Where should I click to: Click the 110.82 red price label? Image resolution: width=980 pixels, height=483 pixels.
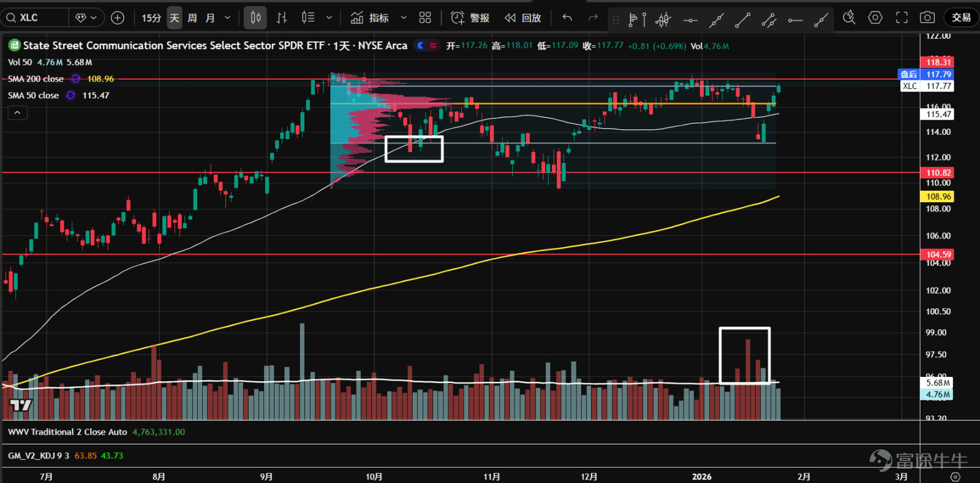click(938, 173)
